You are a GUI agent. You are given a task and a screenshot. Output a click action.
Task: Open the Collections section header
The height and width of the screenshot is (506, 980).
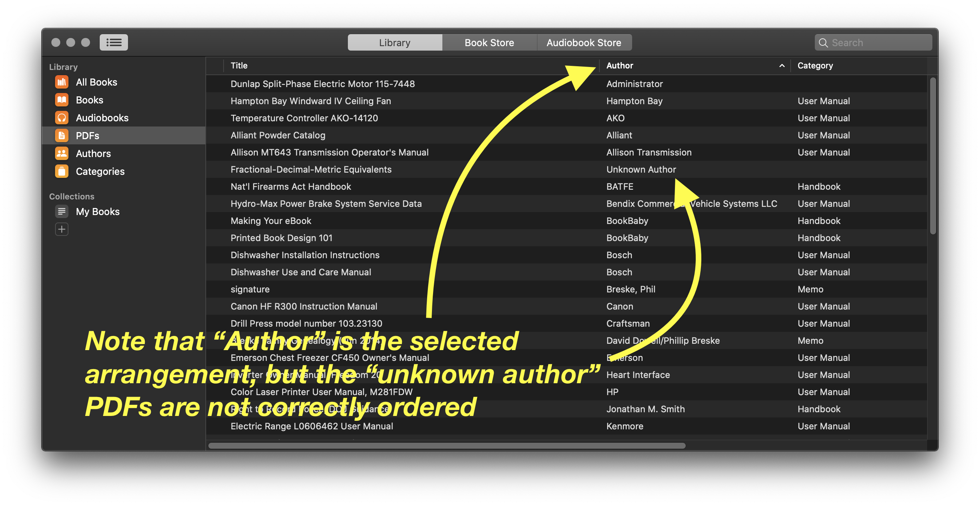[71, 196]
